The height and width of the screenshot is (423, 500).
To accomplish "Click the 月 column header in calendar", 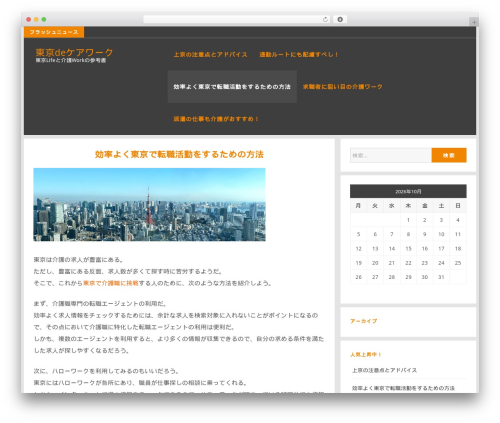I will [358, 206].
